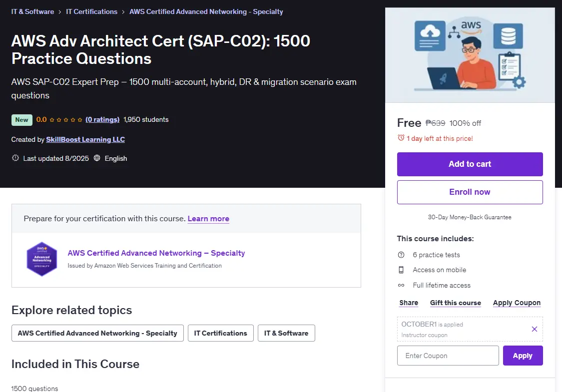Image resolution: width=562 pixels, height=392 pixels.
Task: Click the struck-through ₱639 original price
Action: coord(435,123)
